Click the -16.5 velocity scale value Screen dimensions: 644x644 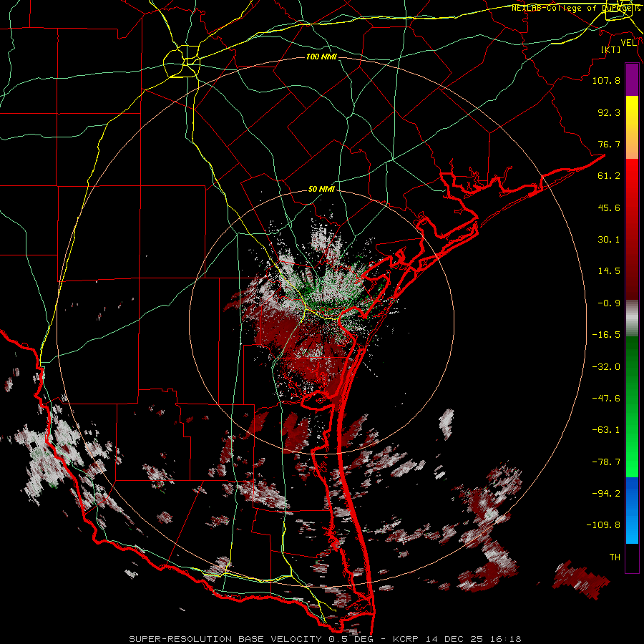click(606, 335)
